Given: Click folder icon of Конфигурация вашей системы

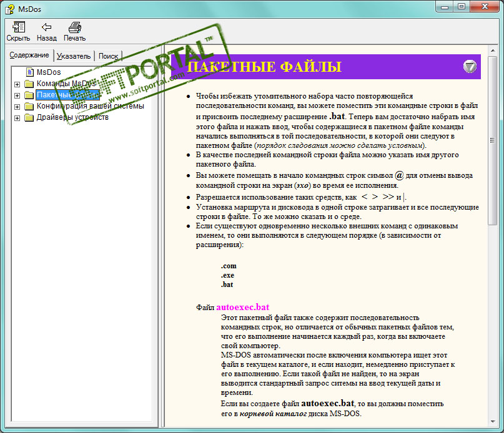Looking at the screenshot, I should tap(29, 106).
